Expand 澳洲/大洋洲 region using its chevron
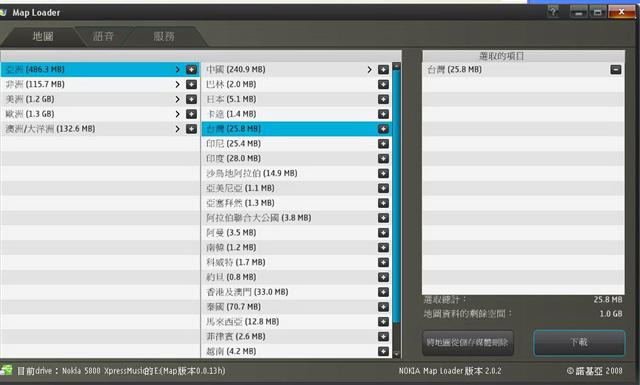Image resolution: width=640 pixels, height=385 pixels. pos(177,129)
